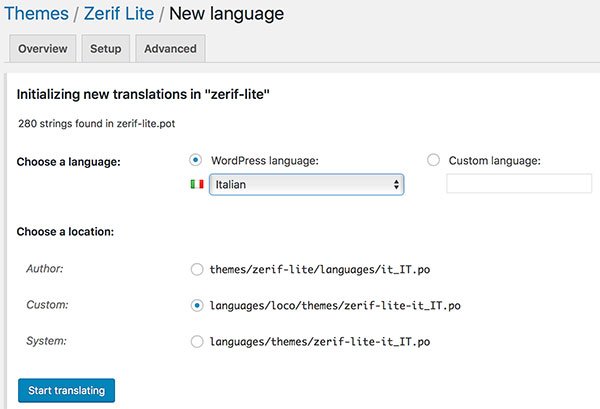Screen dimensions: 600x409
Task: Click the language dropdown stepper arrows
Action: [x=396, y=185]
